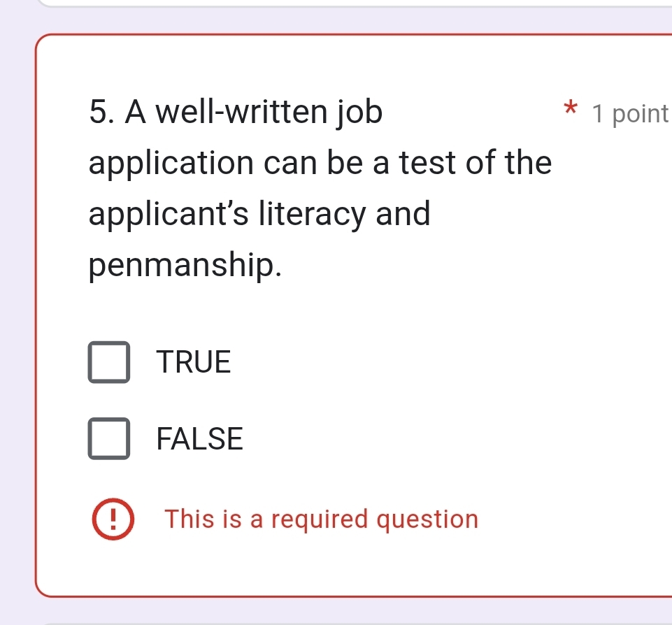The height and width of the screenshot is (625, 672).
Task: Click 'This is a required question' message
Action: tap(322, 519)
